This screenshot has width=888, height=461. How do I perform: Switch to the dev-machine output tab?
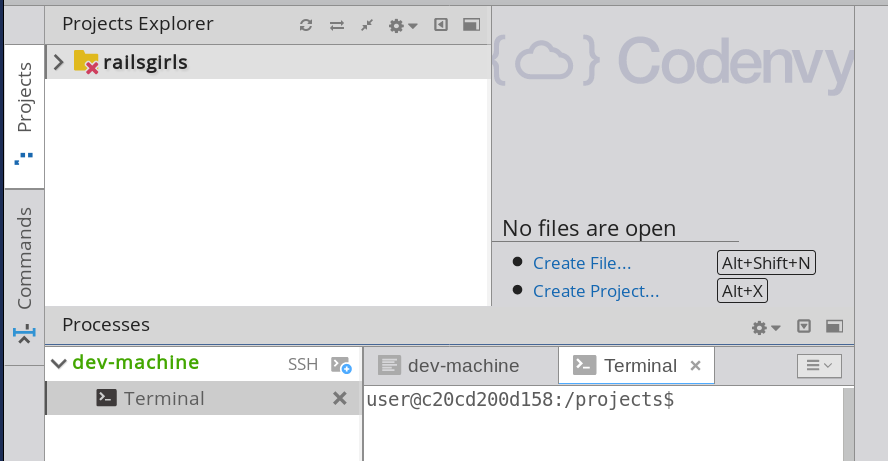pos(460,365)
